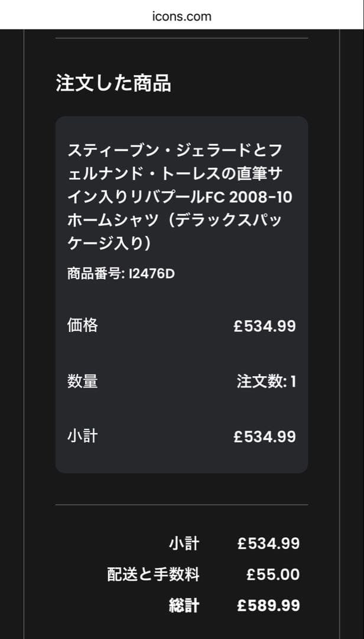Click the icons.com address bar
364x639 pixels.
coord(181,16)
